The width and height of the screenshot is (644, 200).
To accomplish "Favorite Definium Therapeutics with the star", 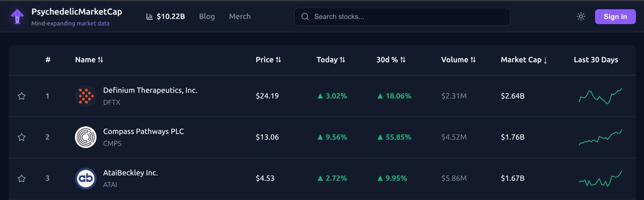I will (x=21, y=96).
